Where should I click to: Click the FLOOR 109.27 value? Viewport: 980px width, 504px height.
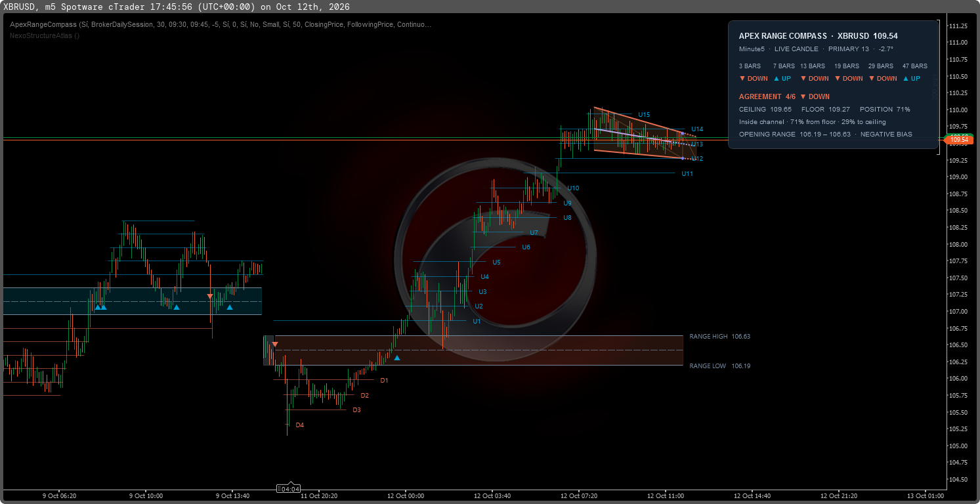(x=826, y=110)
